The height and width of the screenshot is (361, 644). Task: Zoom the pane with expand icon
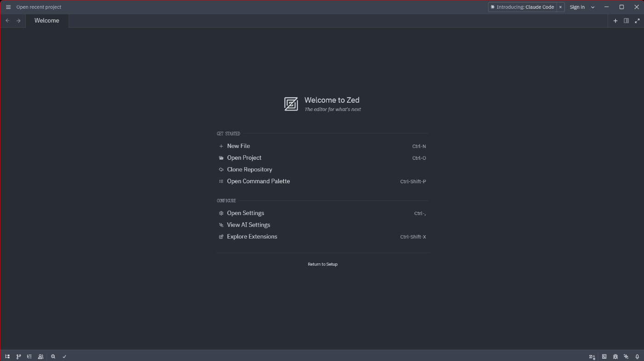637,21
